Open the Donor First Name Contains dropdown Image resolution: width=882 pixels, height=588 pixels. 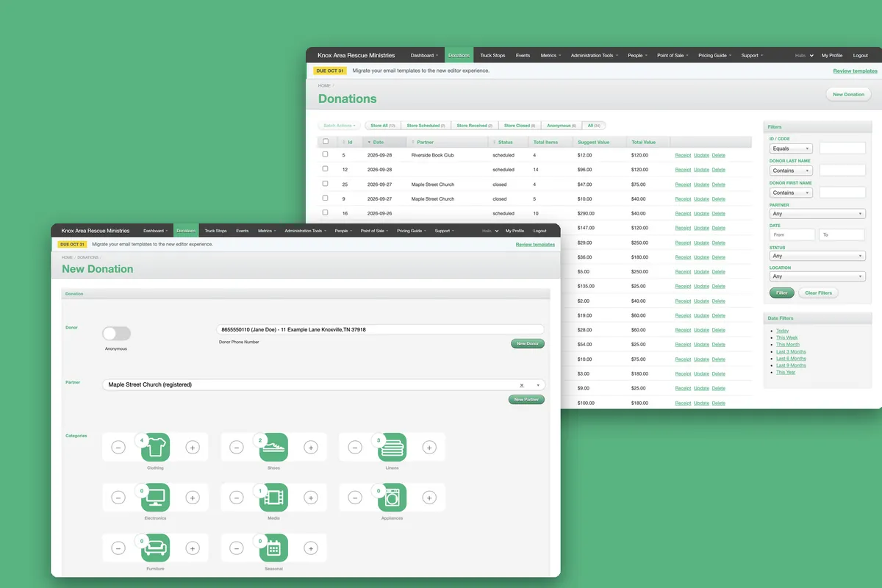[791, 193]
